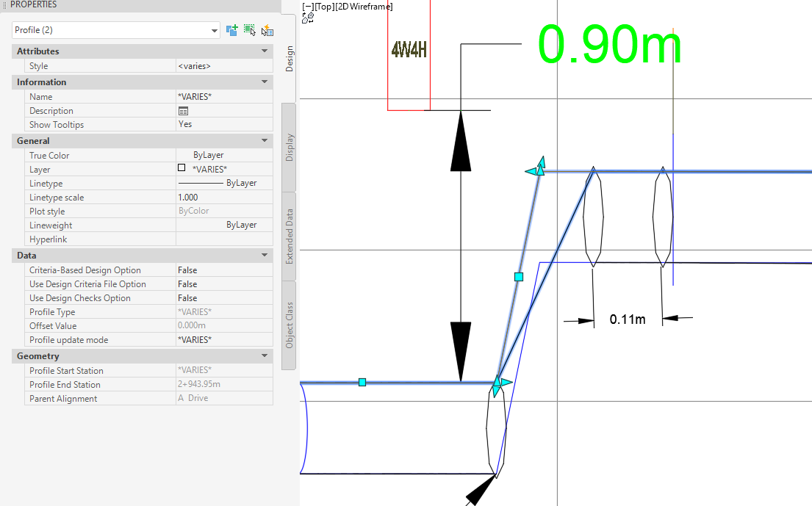Collapse the Data section

coord(264,255)
